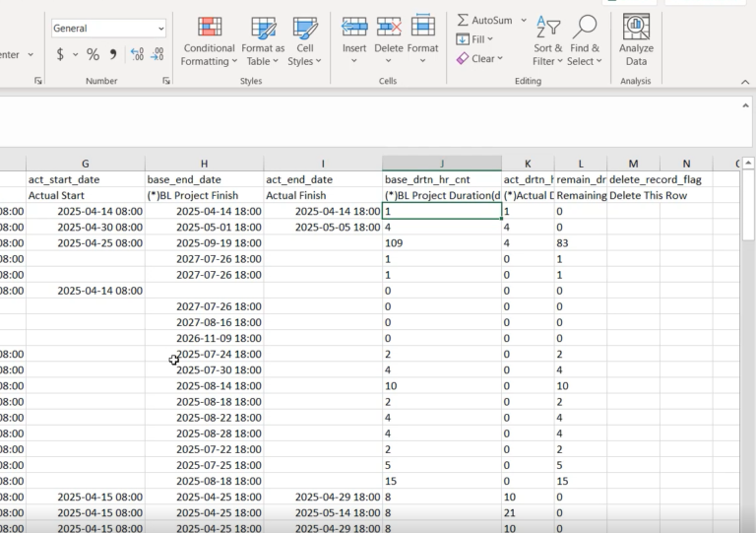Open the Conditional Formatting menu
Screen dimensions: 756x533
(209, 41)
